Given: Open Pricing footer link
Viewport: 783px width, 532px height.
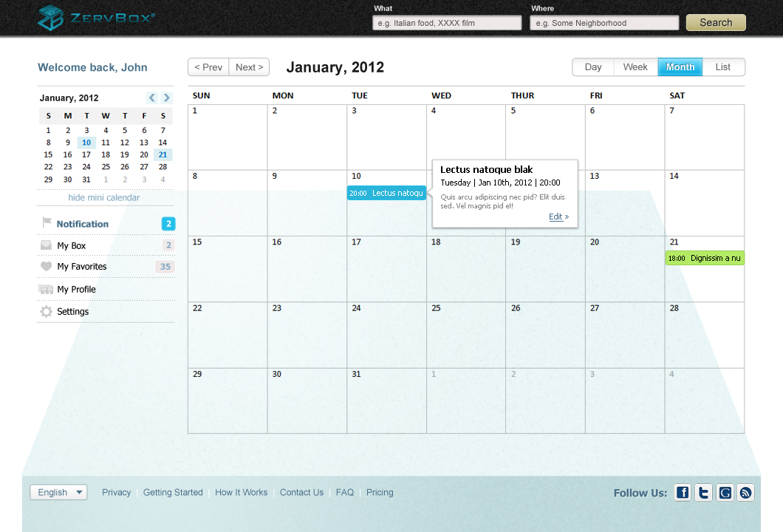Looking at the screenshot, I should [x=380, y=493].
